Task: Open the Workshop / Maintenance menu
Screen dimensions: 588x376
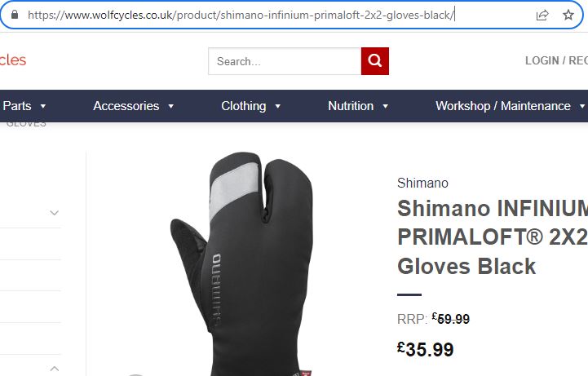Action: (503, 106)
